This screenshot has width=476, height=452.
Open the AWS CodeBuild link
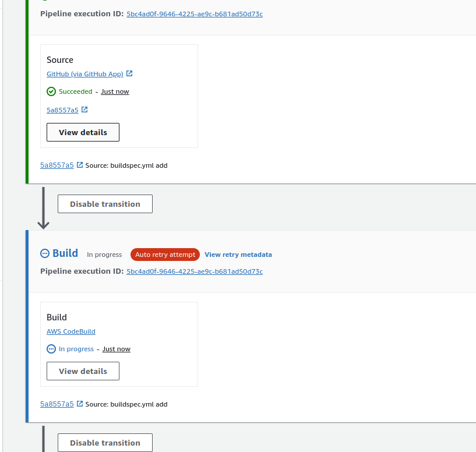pyautogui.click(x=71, y=331)
